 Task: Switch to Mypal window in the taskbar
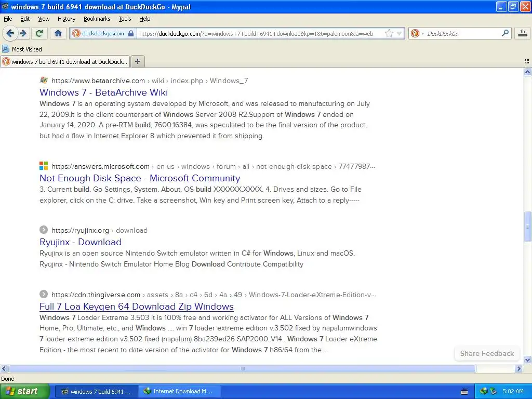pyautogui.click(x=96, y=392)
